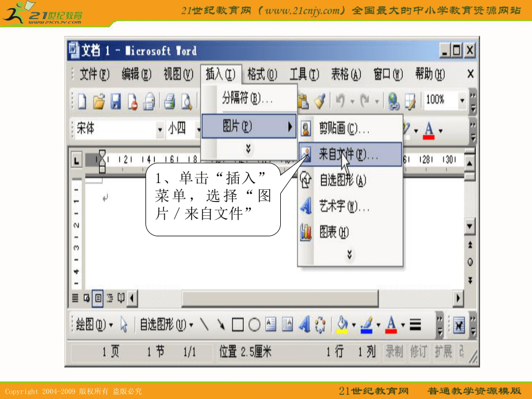Click the Save floppy disk icon
The height and width of the screenshot is (399, 532).
click(x=116, y=101)
